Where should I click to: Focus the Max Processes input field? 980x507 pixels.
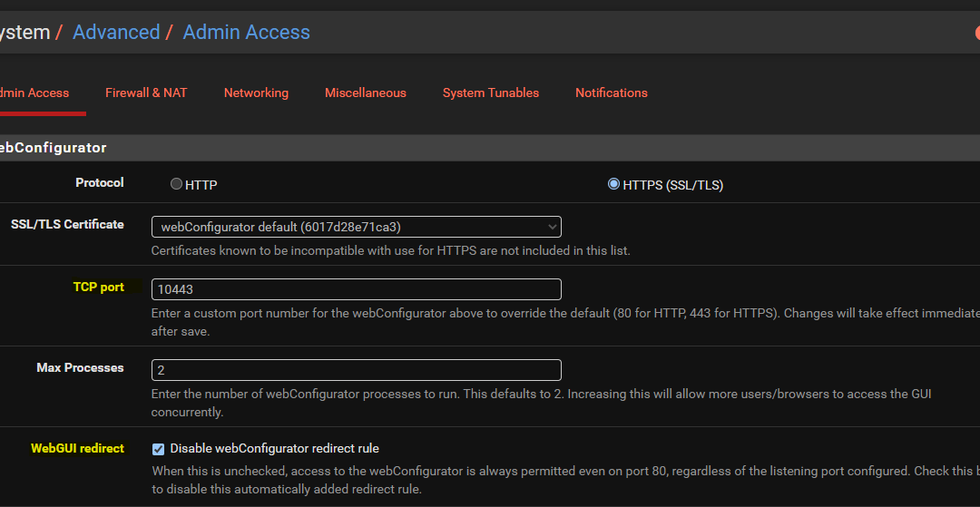357,370
